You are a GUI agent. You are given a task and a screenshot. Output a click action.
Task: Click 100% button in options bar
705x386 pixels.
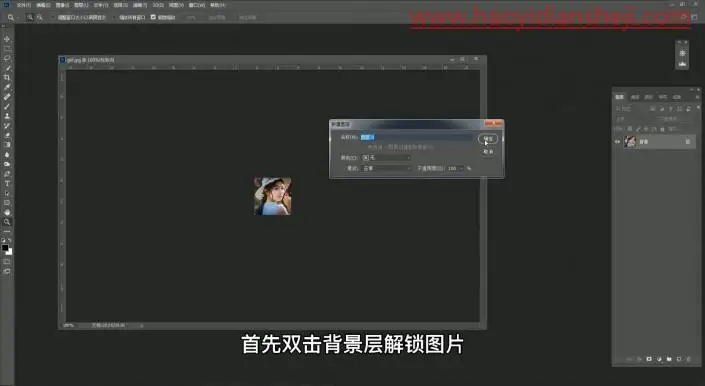pyautogui.click(x=191, y=18)
